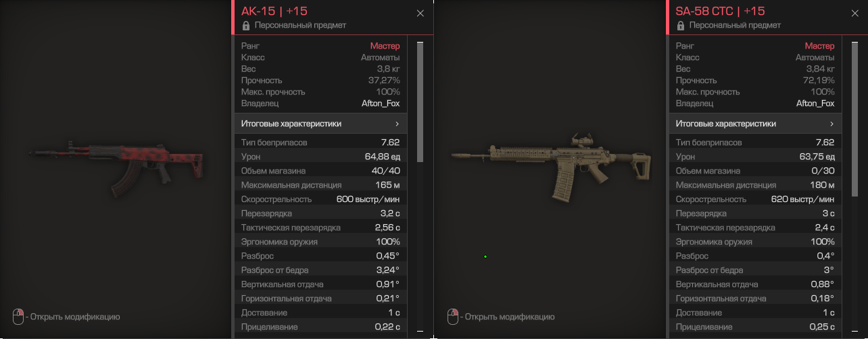The height and width of the screenshot is (339, 868).
Task: Select the Урон row in AK-15 stats
Action: pos(320,157)
